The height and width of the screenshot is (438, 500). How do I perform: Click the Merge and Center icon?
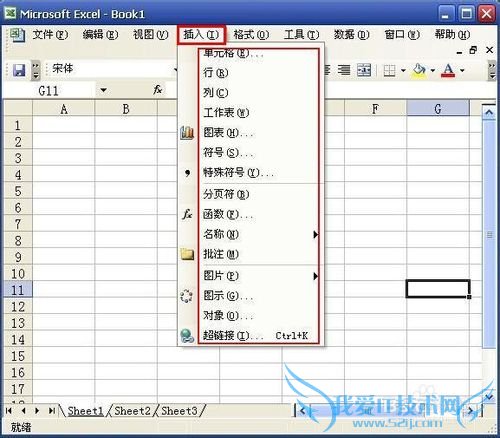tap(364, 70)
